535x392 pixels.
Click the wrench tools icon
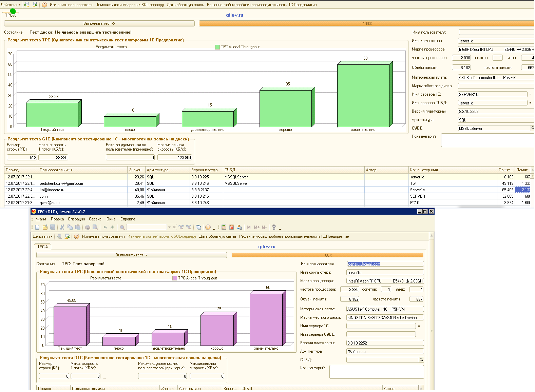click(x=274, y=227)
